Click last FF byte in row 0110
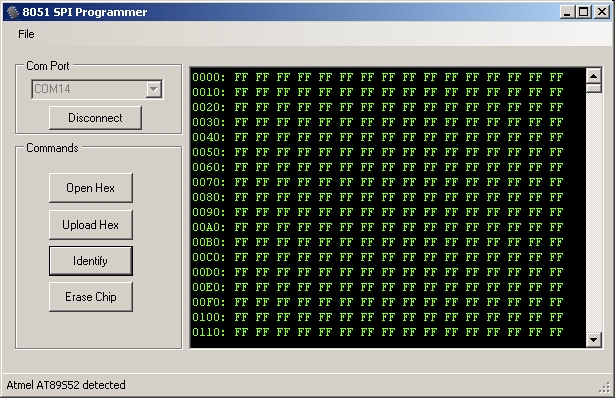Image resolution: width=615 pixels, height=398 pixels. coord(556,332)
